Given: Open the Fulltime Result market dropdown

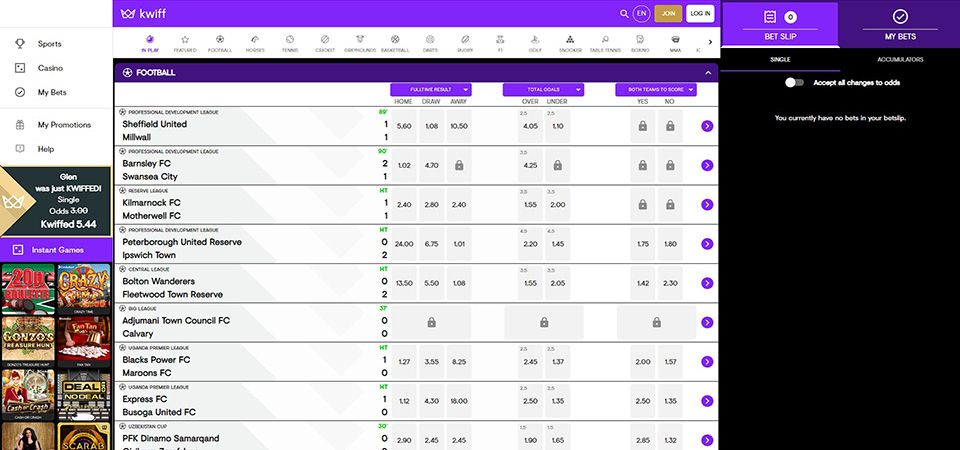Looking at the screenshot, I should [431, 89].
